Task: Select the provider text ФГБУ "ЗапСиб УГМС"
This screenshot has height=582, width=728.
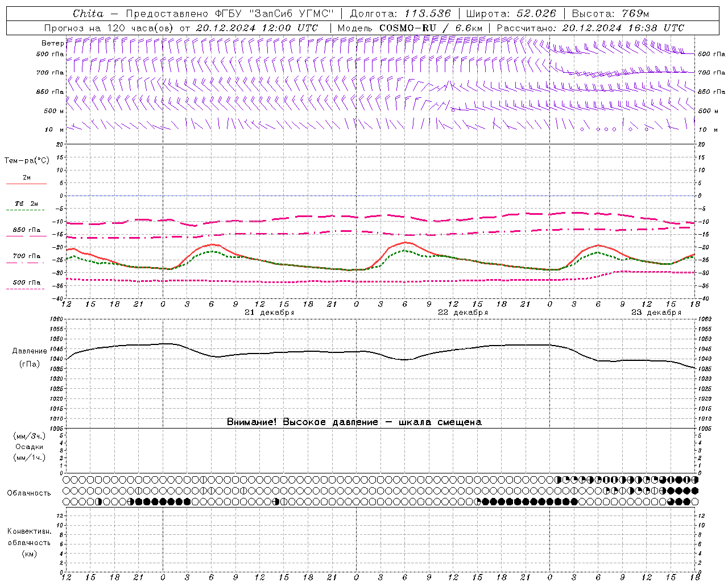Action: pos(275,14)
